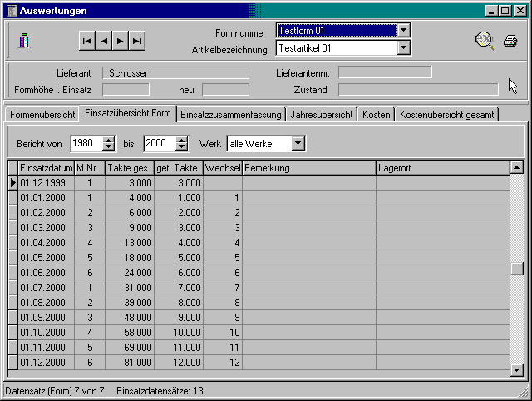Viewport: 532px width, 401px height.
Task: Open the print preview magnifier icon
Action: [x=484, y=40]
